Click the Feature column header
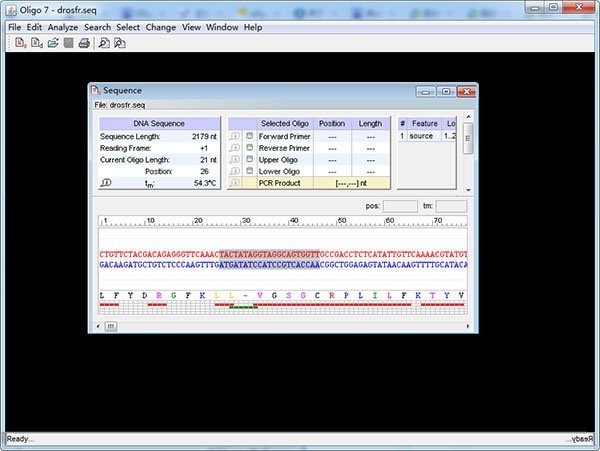 point(425,124)
